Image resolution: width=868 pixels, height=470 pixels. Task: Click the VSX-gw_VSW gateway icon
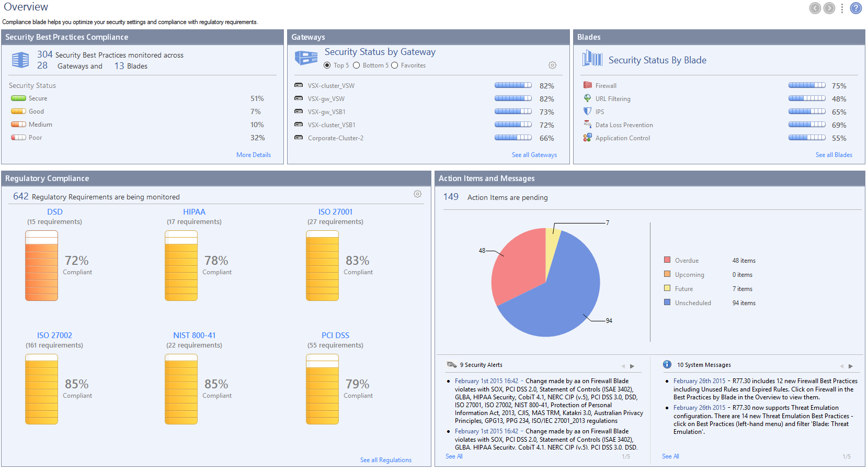(299, 98)
